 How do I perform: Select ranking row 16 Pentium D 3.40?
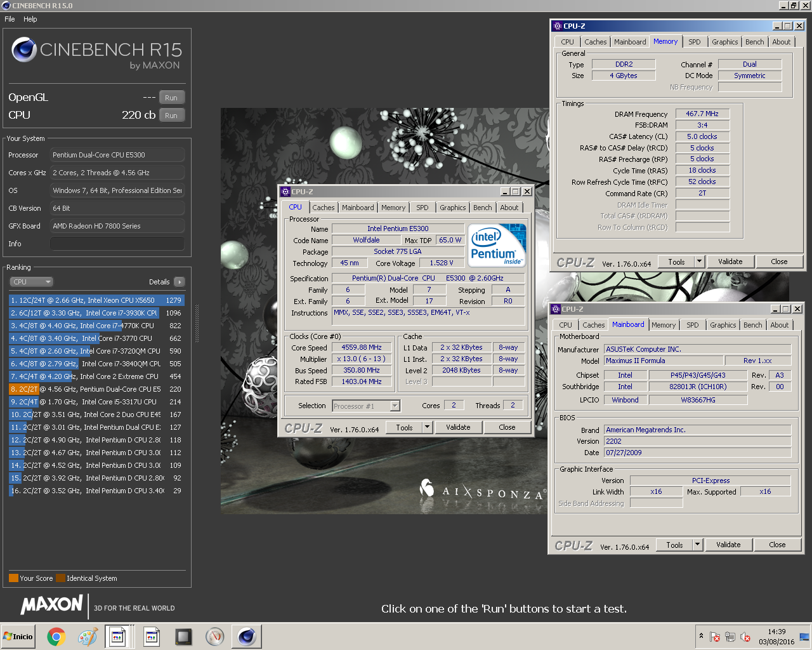[x=96, y=491]
